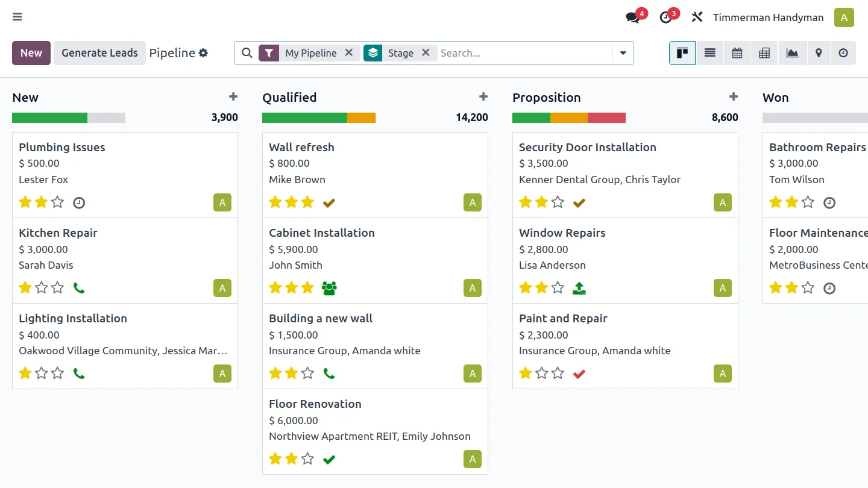Switch to the map view
This screenshot has height=488, width=868.
tap(819, 53)
